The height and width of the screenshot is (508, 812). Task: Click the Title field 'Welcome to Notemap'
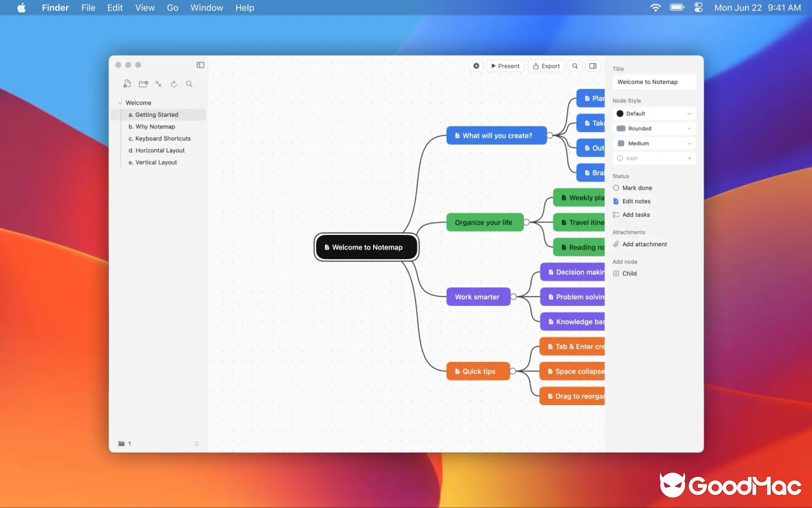click(654, 82)
